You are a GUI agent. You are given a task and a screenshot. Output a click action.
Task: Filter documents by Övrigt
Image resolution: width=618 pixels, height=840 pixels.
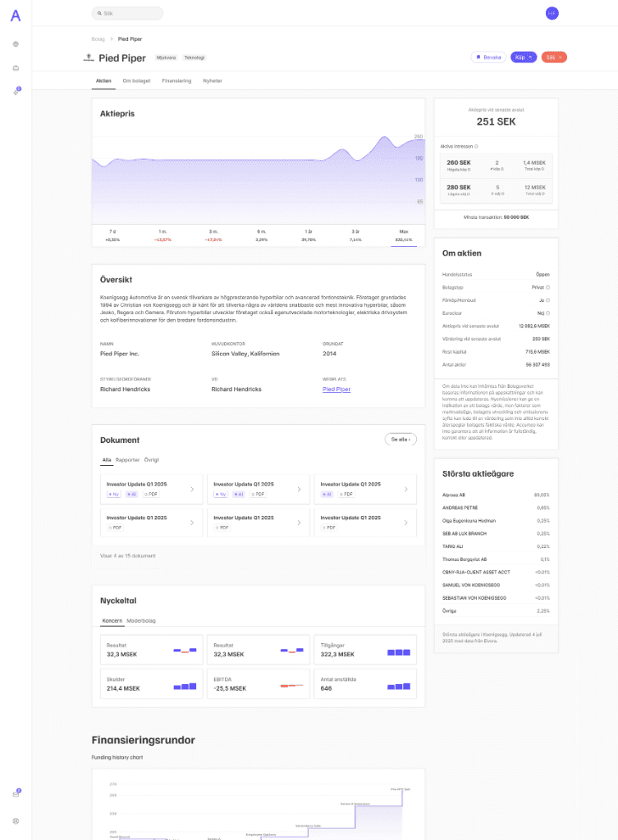(x=152, y=459)
